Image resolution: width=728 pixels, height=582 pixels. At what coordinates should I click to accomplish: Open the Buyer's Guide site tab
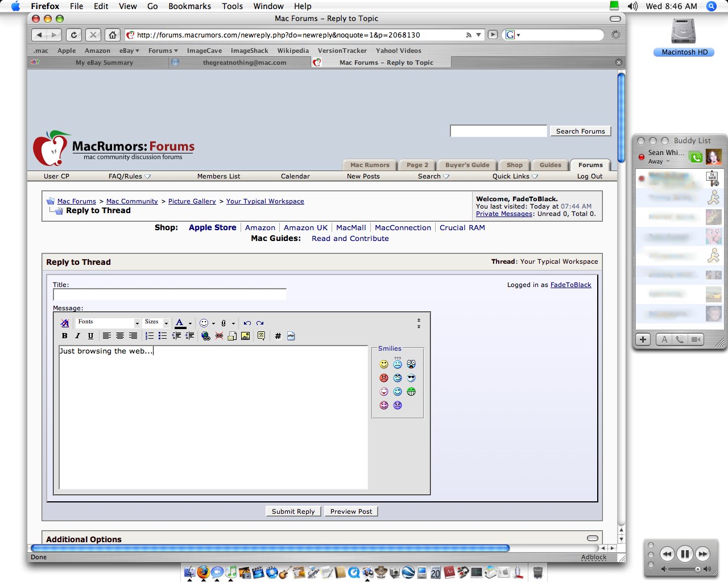(467, 165)
